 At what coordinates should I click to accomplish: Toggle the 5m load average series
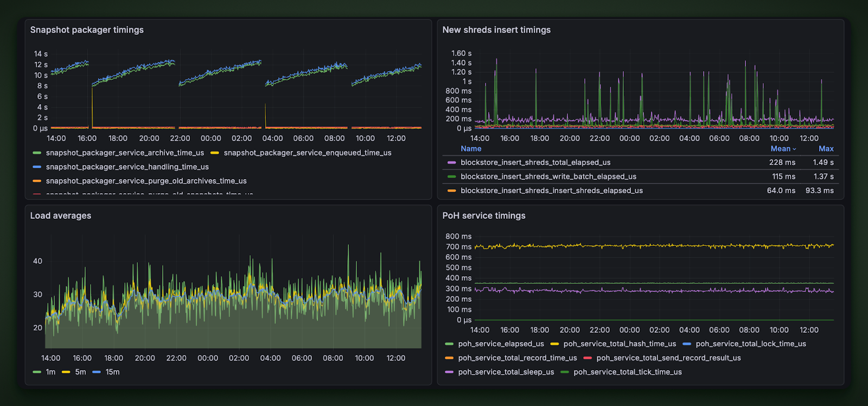point(80,372)
